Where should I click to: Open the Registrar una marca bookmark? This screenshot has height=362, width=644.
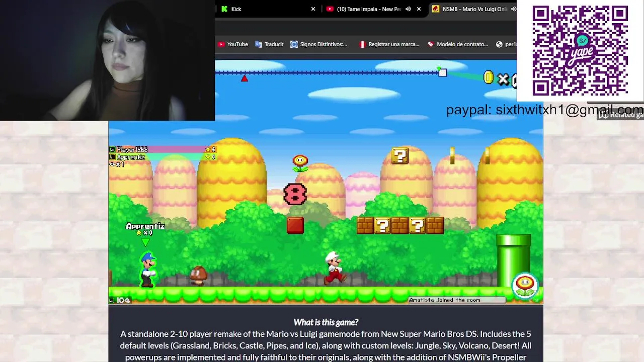pos(389,44)
